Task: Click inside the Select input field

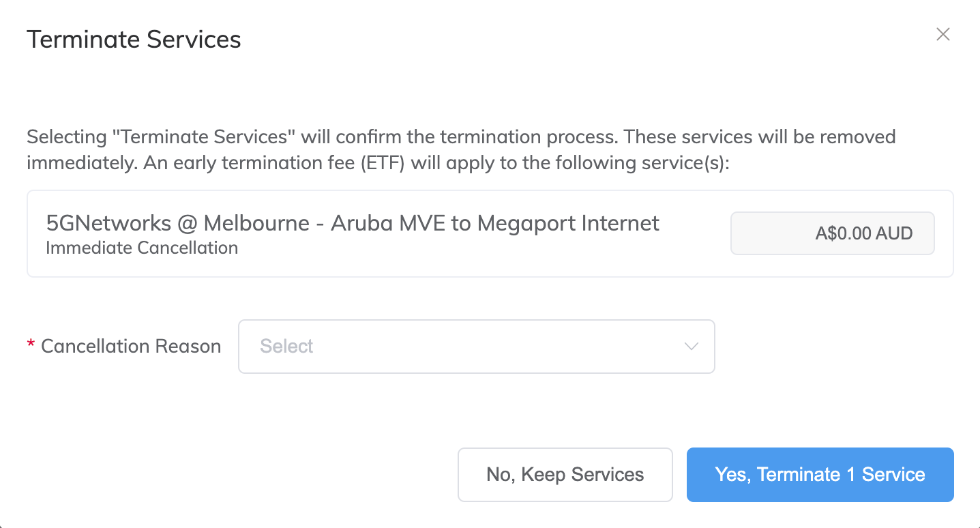Action: click(x=409, y=346)
